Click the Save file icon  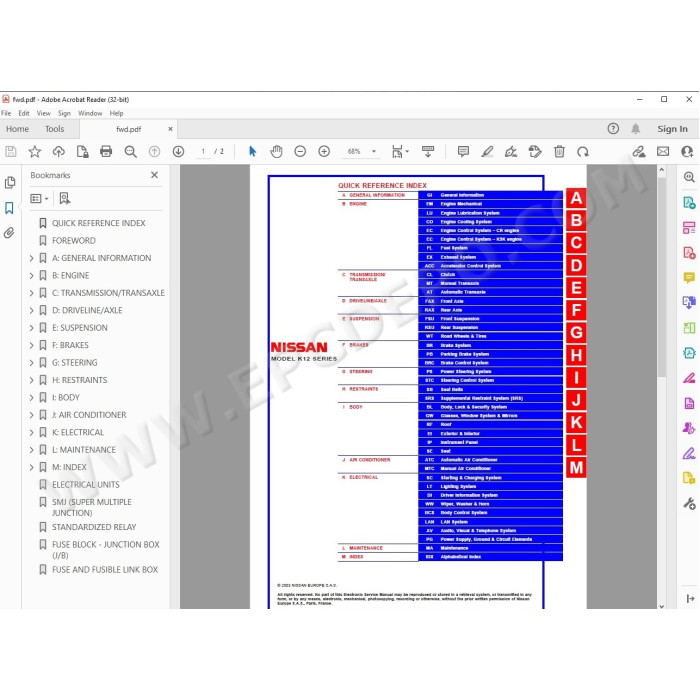point(11,152)
